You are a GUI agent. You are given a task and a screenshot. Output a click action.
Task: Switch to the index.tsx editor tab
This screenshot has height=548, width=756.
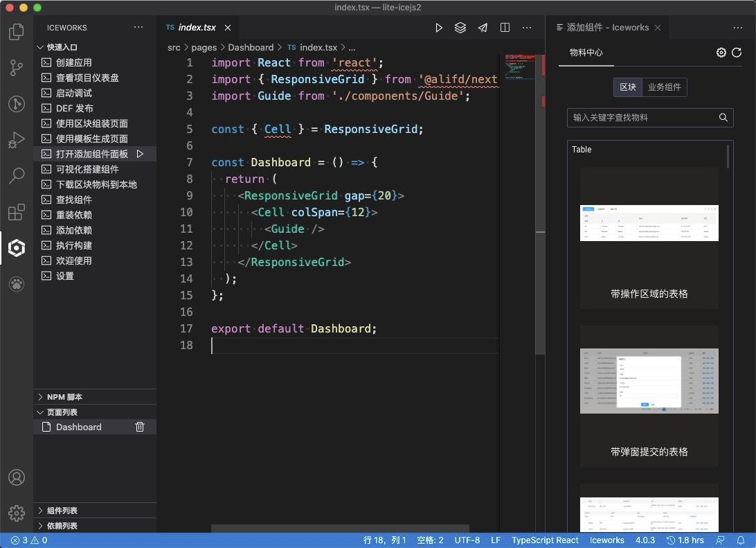pos(197,27)
